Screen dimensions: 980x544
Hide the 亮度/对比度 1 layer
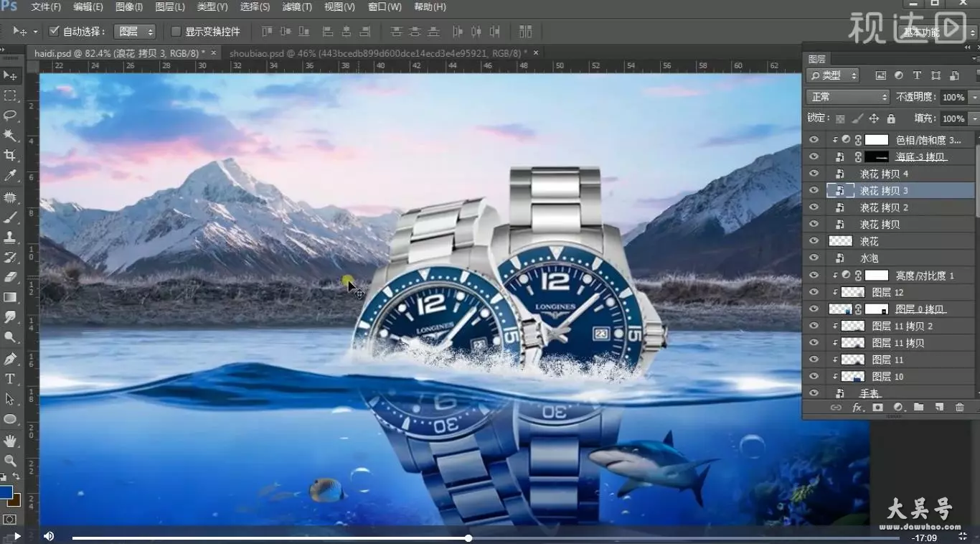[814, 275]
